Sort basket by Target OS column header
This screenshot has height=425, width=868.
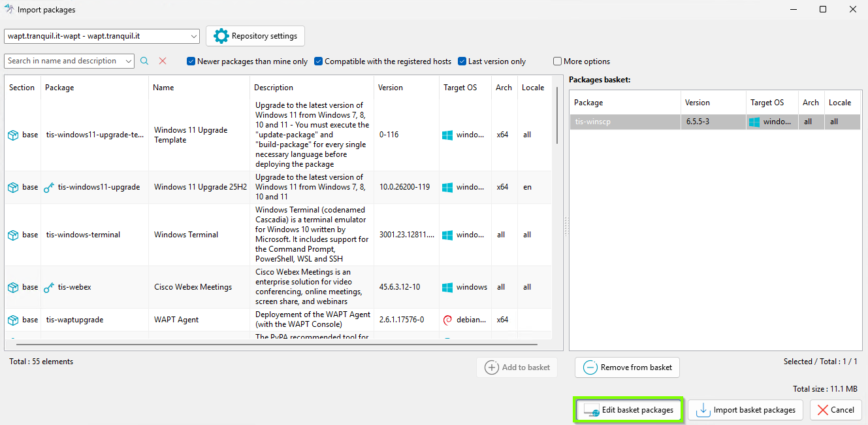point(772,103)
